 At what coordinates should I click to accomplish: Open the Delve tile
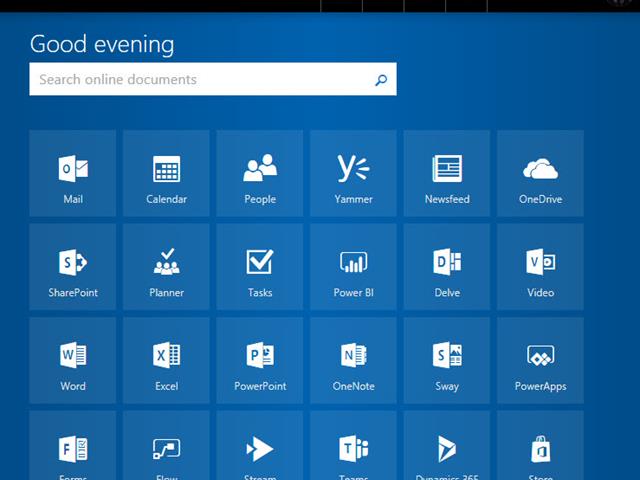[x=447, y=267]
